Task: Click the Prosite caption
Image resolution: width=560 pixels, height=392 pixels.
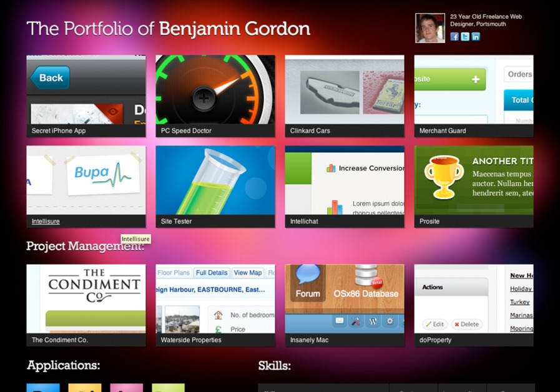Action: click(x=430, y=222)
